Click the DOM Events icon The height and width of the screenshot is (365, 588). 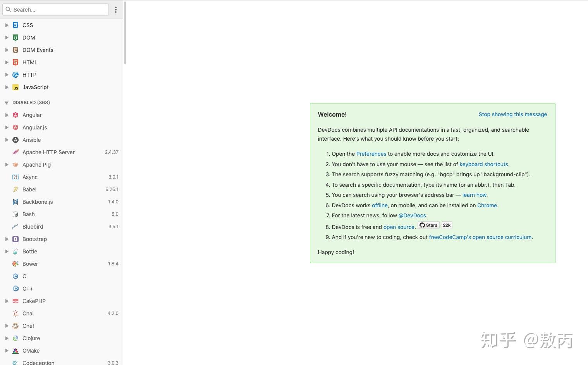(x=15, y=50)
